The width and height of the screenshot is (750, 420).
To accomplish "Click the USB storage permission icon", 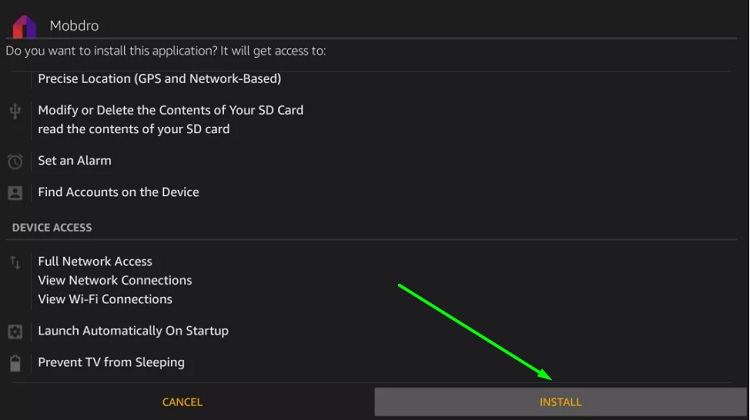I will coord(15,111).
